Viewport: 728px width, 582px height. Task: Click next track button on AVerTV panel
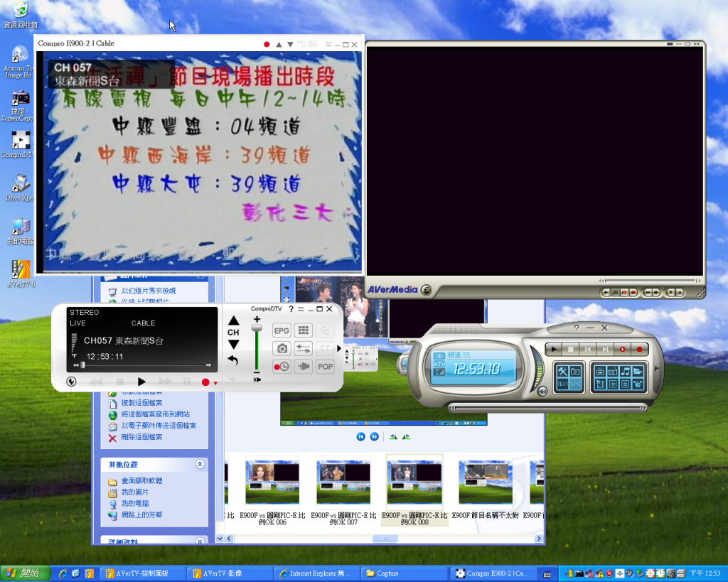click(605, 349)
